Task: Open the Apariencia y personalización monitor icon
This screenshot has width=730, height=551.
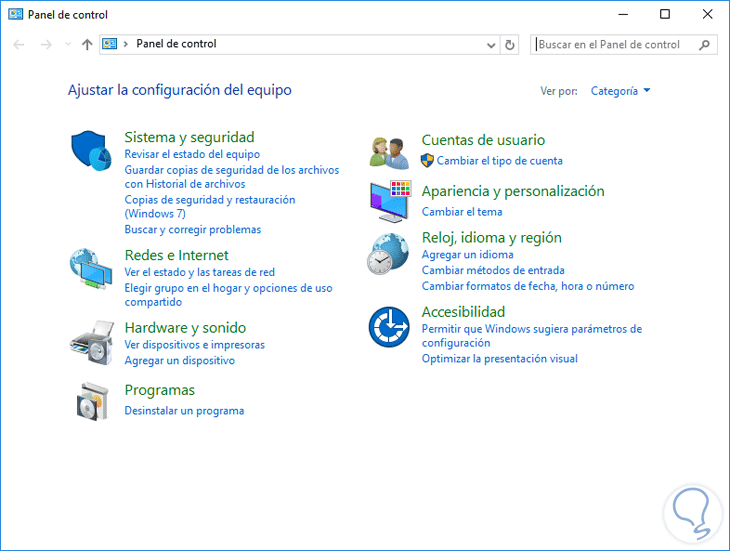Action: (x=390, y=201)
